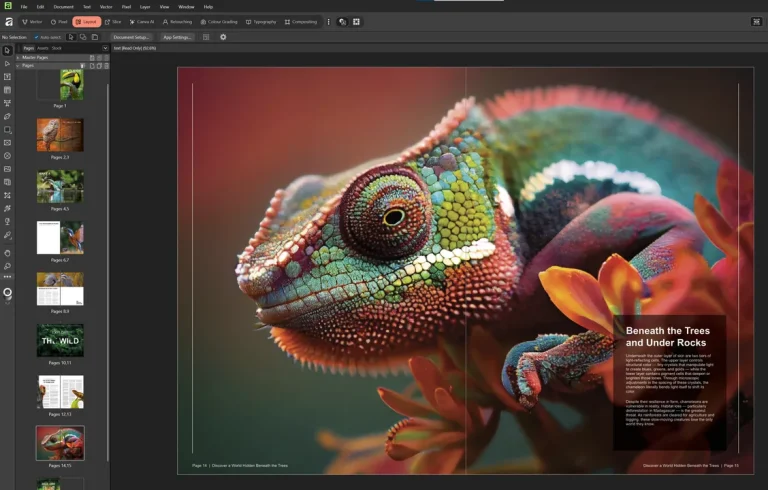Select the Move tool in left toolbar
The width and height of the screenshot is (768, 490).
point(8,50)
